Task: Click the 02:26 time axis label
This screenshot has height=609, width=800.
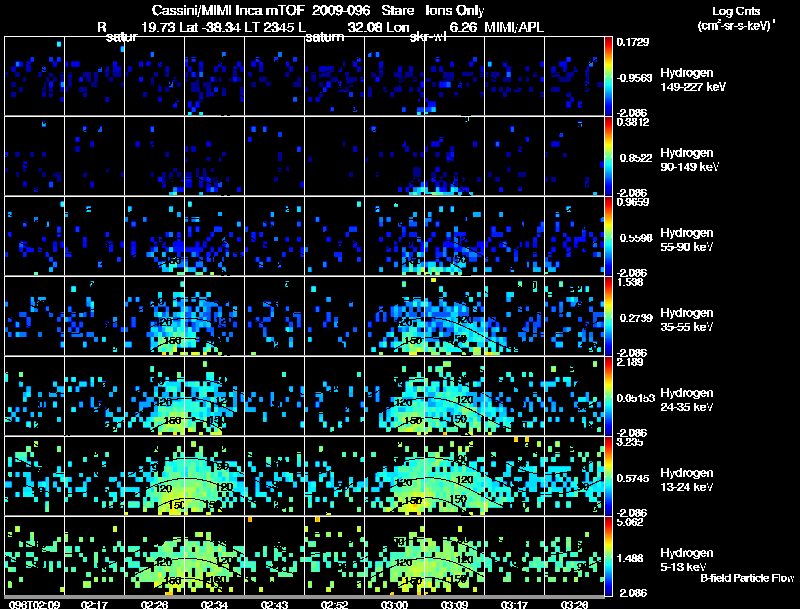Action: pos(154,604)
